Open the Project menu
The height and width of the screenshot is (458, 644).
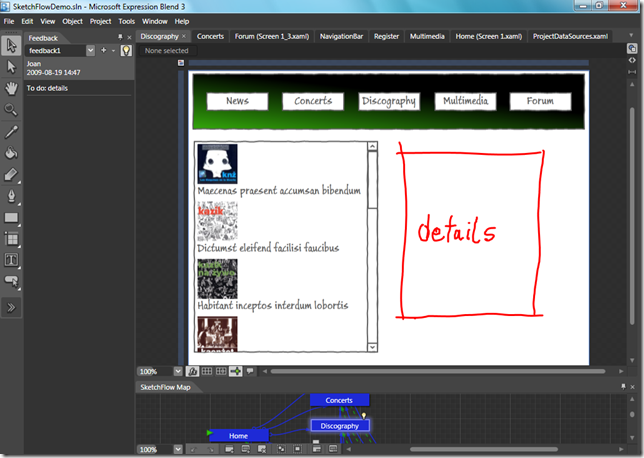(100, 21)
